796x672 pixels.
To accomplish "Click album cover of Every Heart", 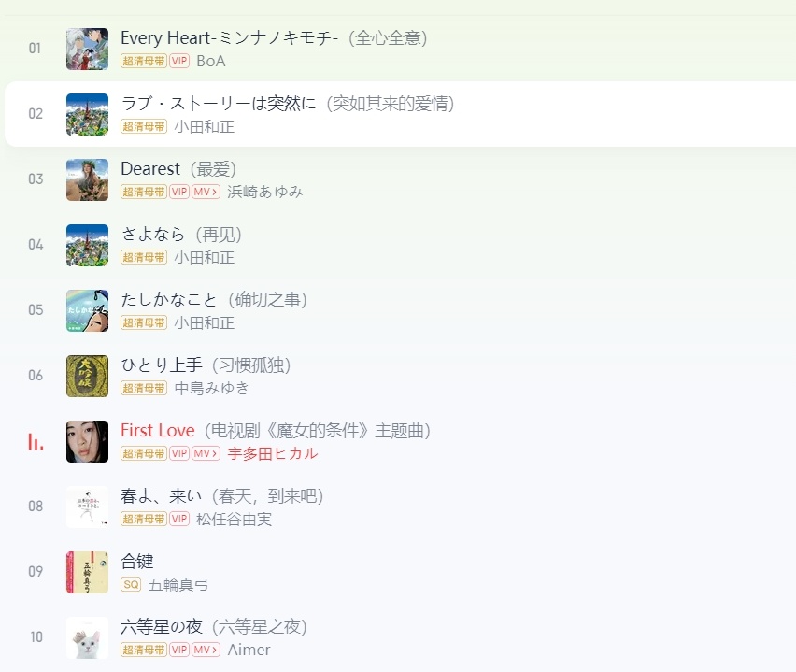I will click(87, 49).
